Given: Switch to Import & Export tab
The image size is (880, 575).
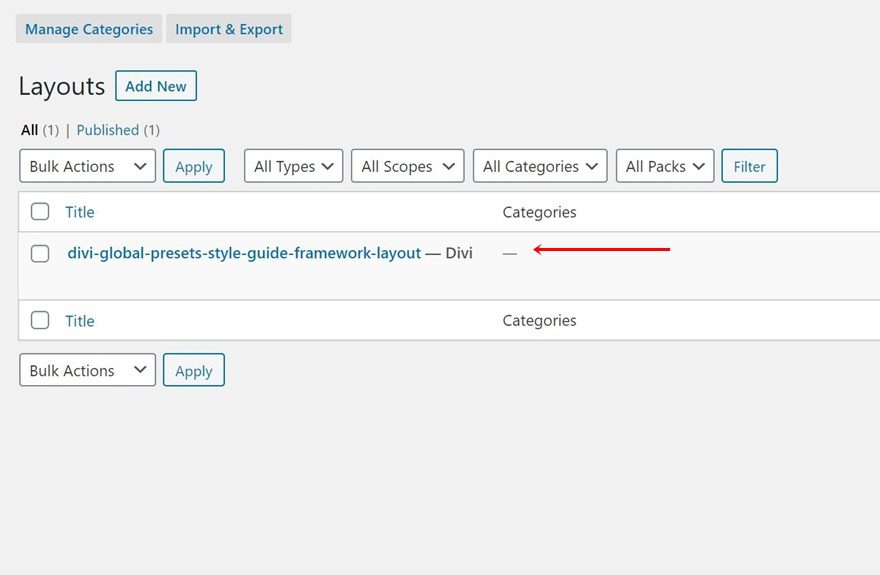Looking at the screenshot, I should click(229, 29).
